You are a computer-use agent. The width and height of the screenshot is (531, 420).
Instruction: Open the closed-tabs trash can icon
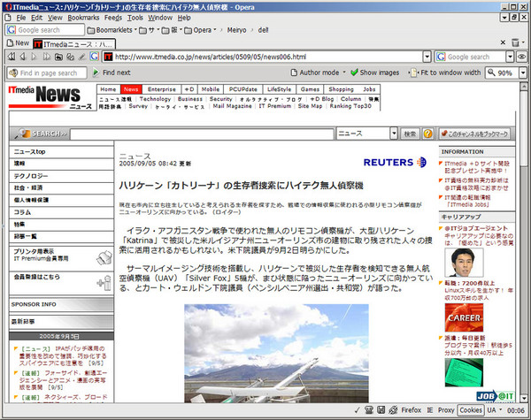point(515,42)
